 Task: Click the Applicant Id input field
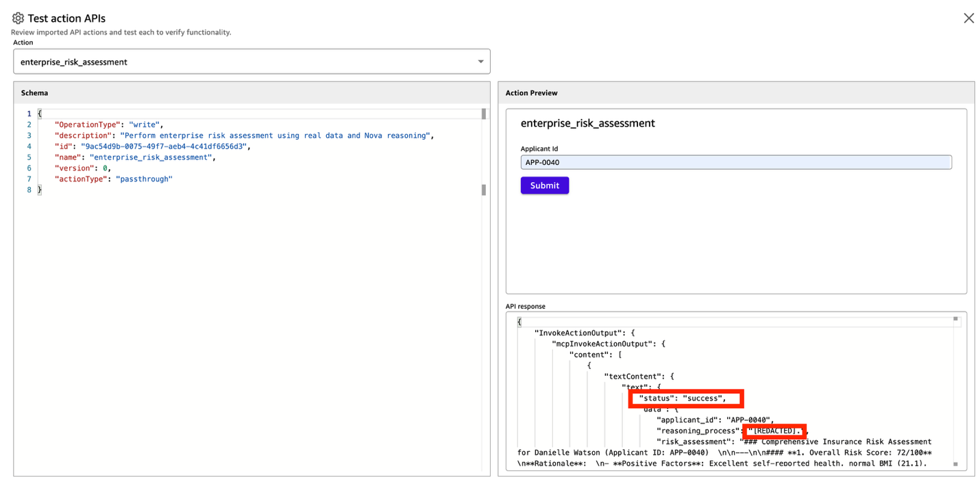pos(735,162)
